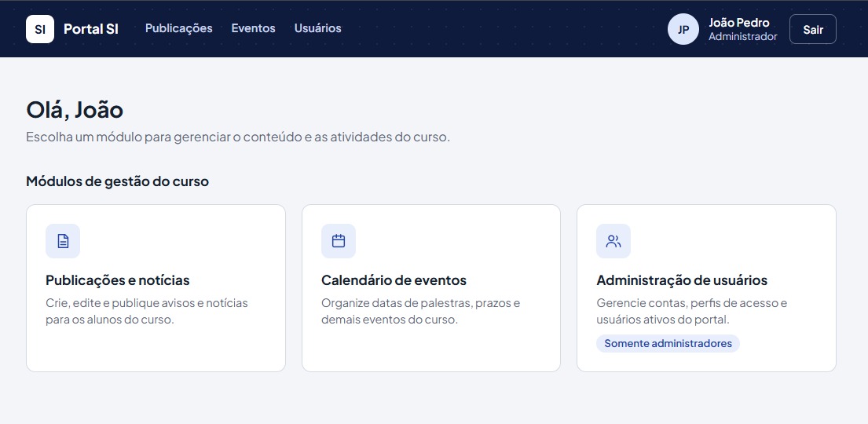This screenshot has width=868, height=424.
Task: Click the SI logo badge
Action: (40, 29)
